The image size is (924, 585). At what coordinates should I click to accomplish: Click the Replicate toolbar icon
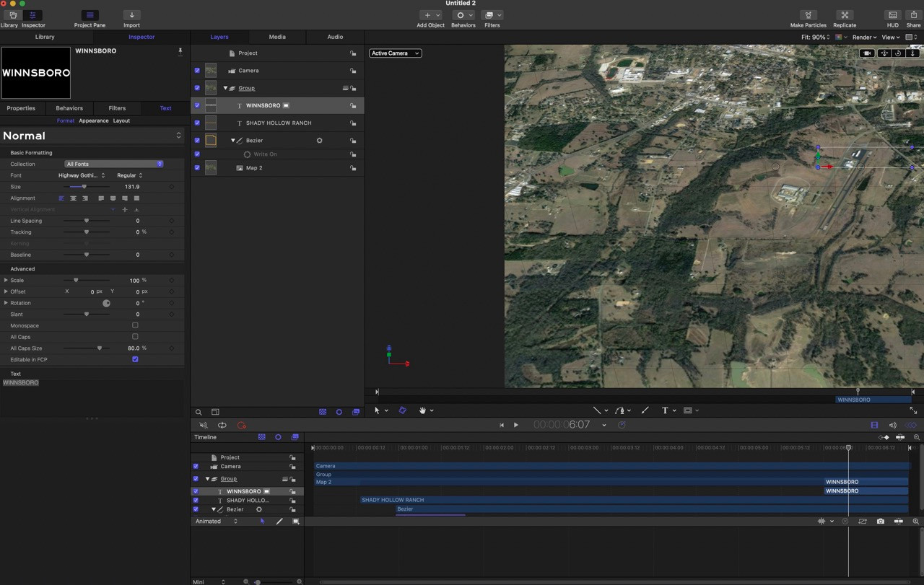(x=844, y=15)
